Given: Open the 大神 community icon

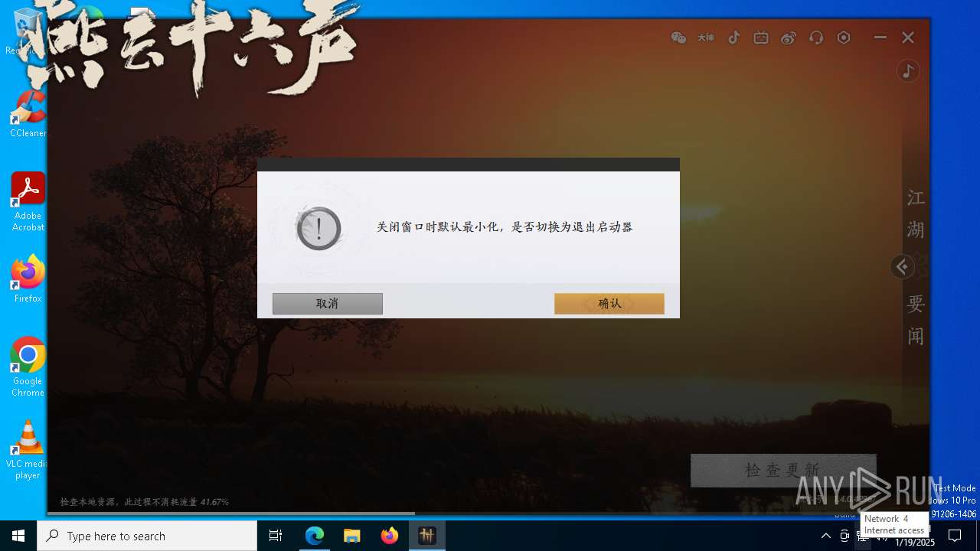Looking at the screenshot, I should 706,37.
